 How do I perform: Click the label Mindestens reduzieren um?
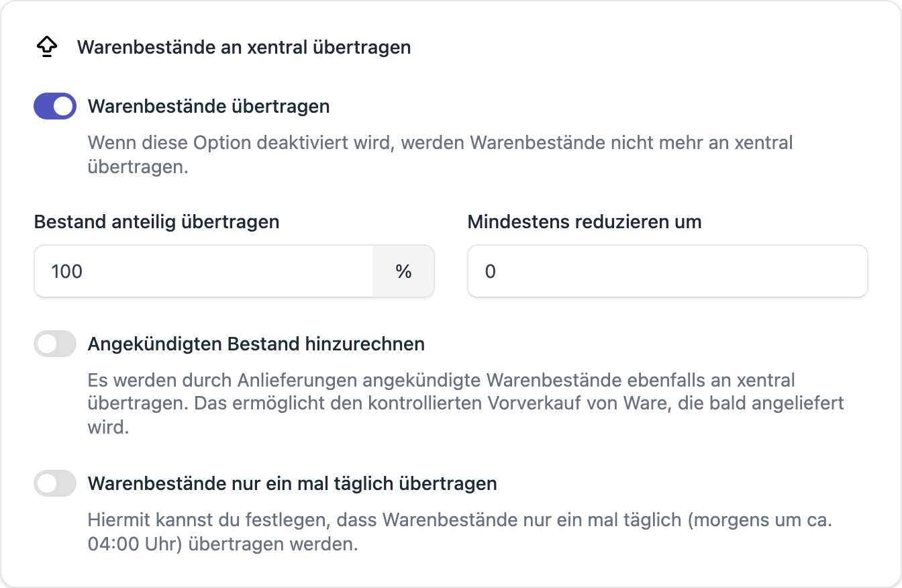click(585, 222)
